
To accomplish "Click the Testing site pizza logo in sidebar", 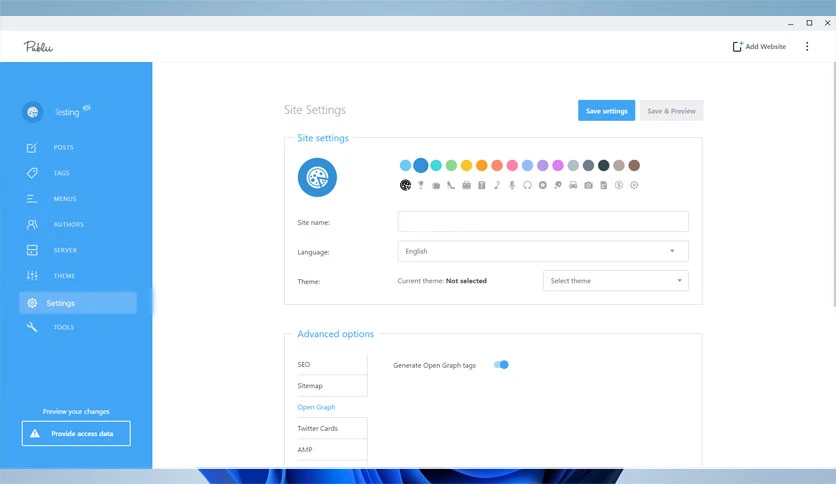I will point(33,112).
